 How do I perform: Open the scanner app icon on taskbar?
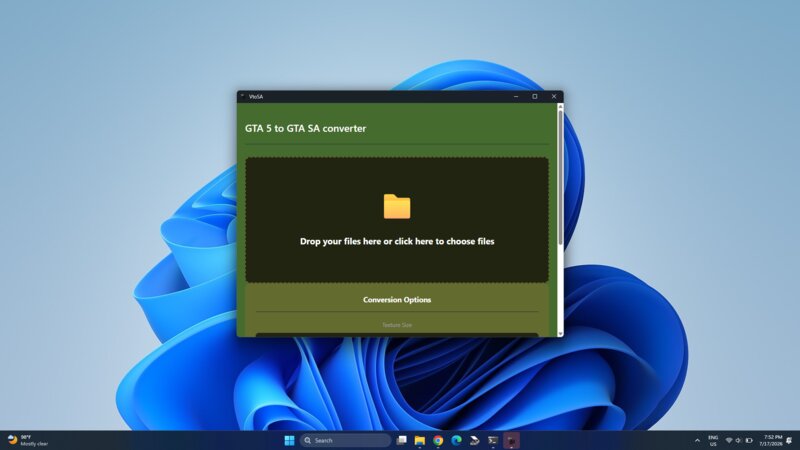(474, 440)
